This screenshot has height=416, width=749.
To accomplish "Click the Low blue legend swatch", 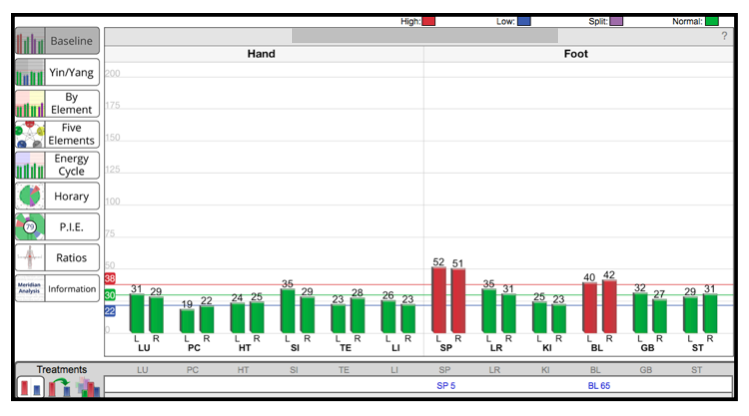I will coord(524,21).
